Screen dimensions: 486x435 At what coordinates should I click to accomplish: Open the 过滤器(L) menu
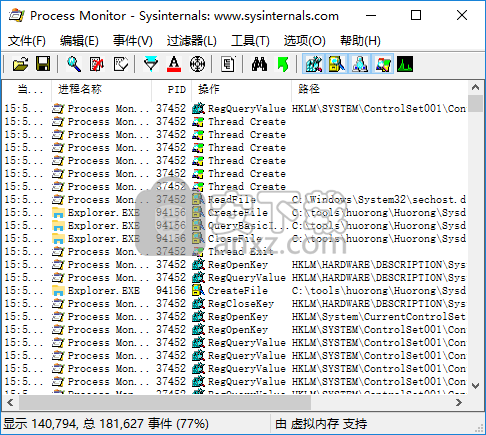192,41
